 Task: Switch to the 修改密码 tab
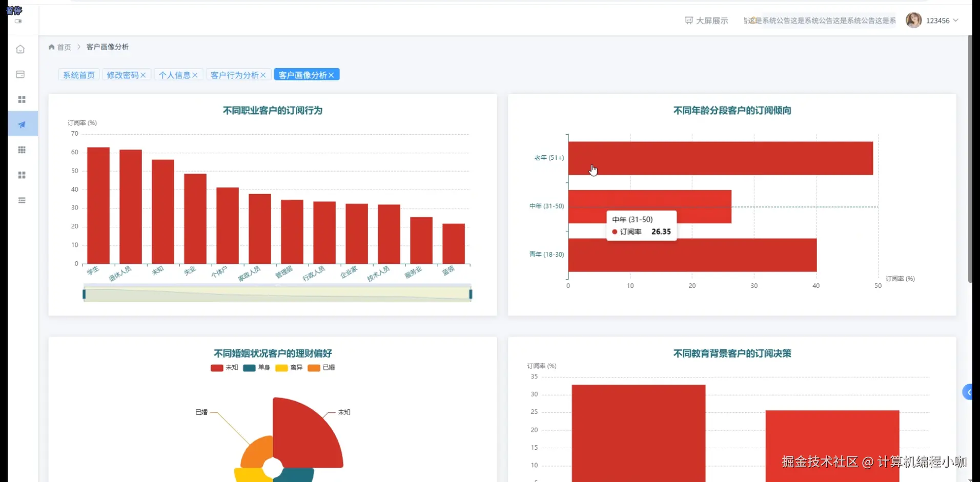click(122, 75)
